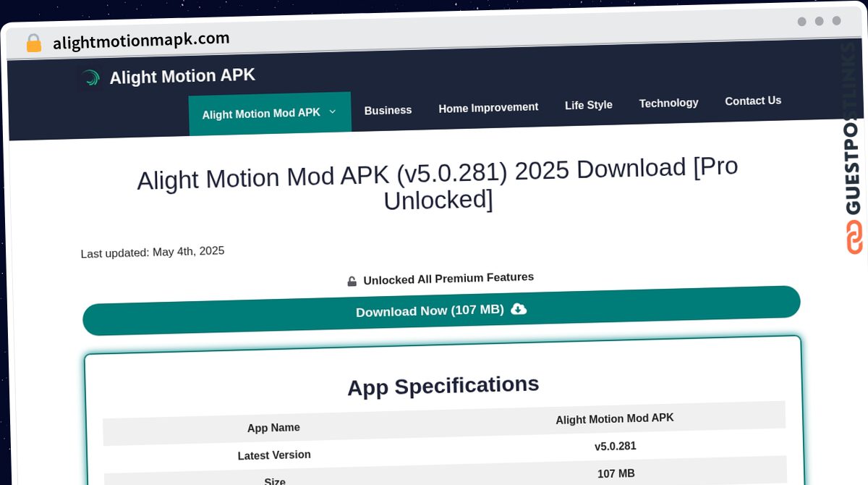The width and height of the screenshot is (868, 485).
Task: Click unlock icon beside Unlocked All Premium Features
Action: click(352, 281)
